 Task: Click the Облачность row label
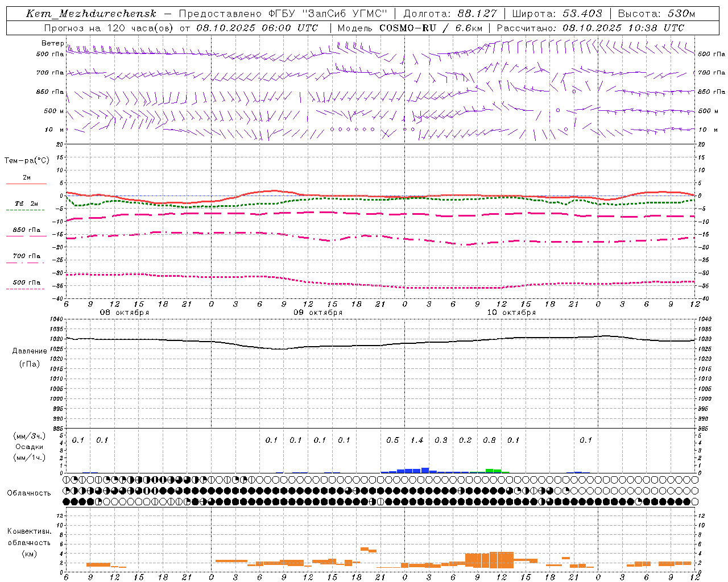point(29,493)
